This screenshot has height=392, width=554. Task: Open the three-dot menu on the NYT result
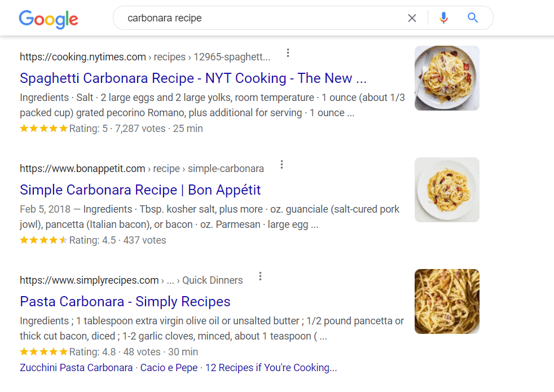coord(288,52)
